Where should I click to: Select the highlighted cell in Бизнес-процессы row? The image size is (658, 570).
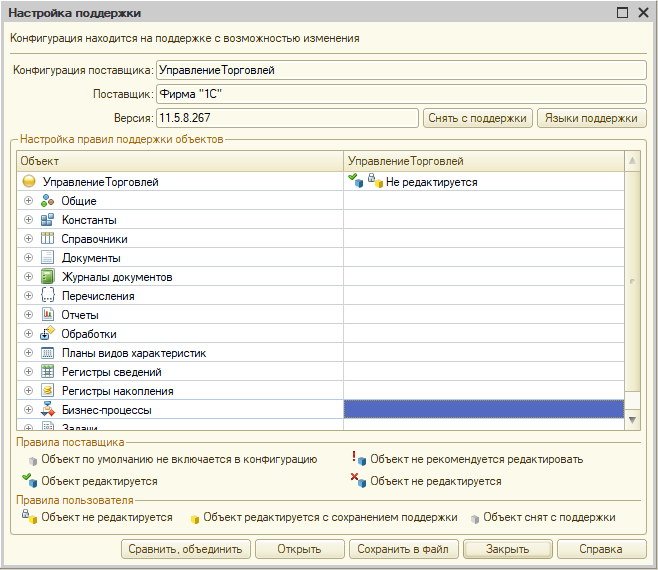click(x=484, y=409)
